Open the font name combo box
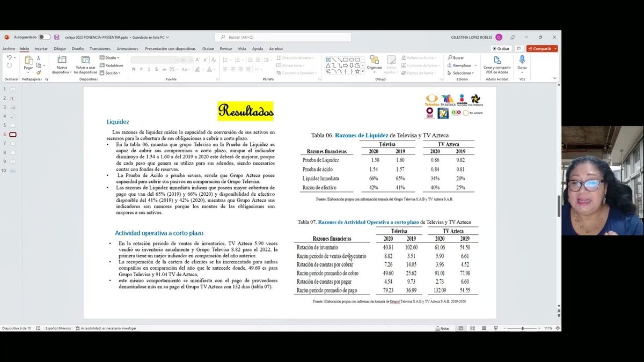The width and height of the screenshot is (644, 362). [155, 60]
